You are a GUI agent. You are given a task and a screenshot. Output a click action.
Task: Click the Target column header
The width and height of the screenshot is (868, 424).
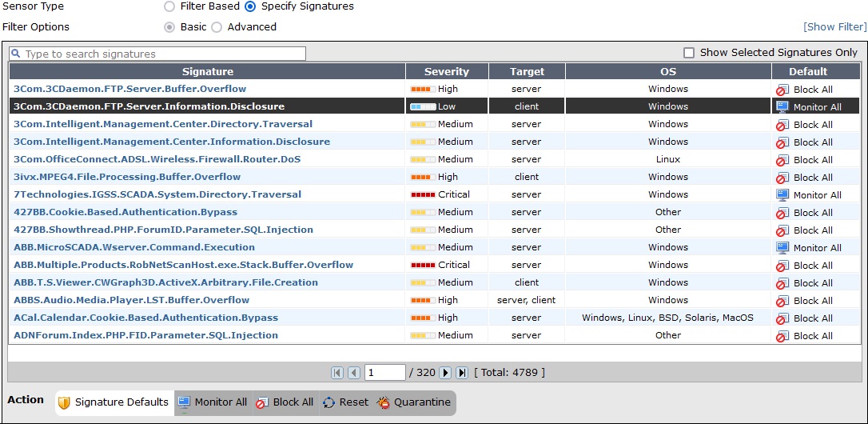527,71
